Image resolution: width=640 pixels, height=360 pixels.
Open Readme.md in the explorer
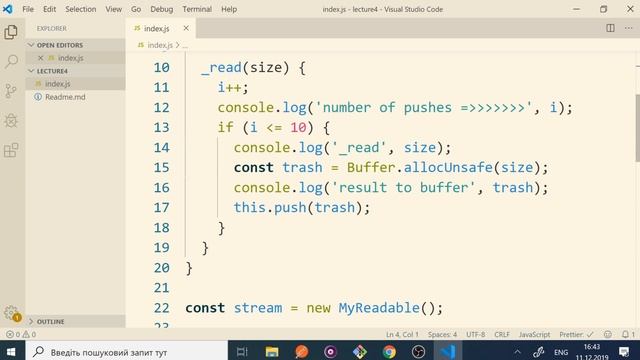[75, 97]
